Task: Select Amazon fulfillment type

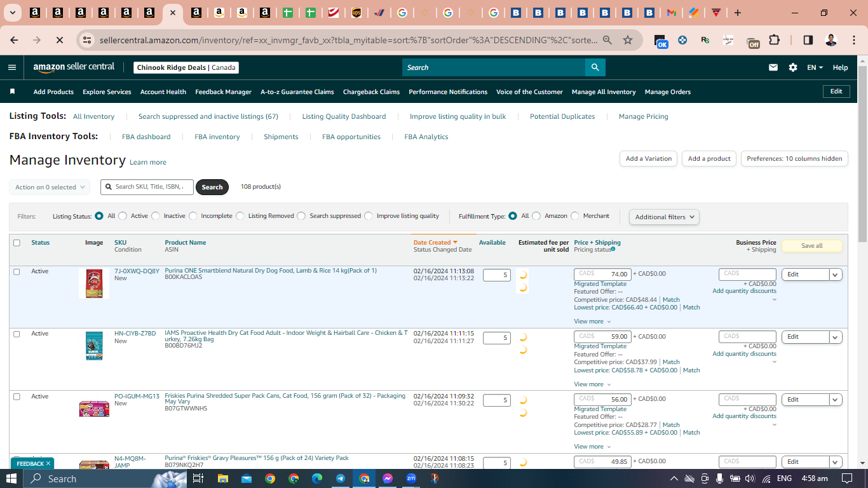Action: 537,216
